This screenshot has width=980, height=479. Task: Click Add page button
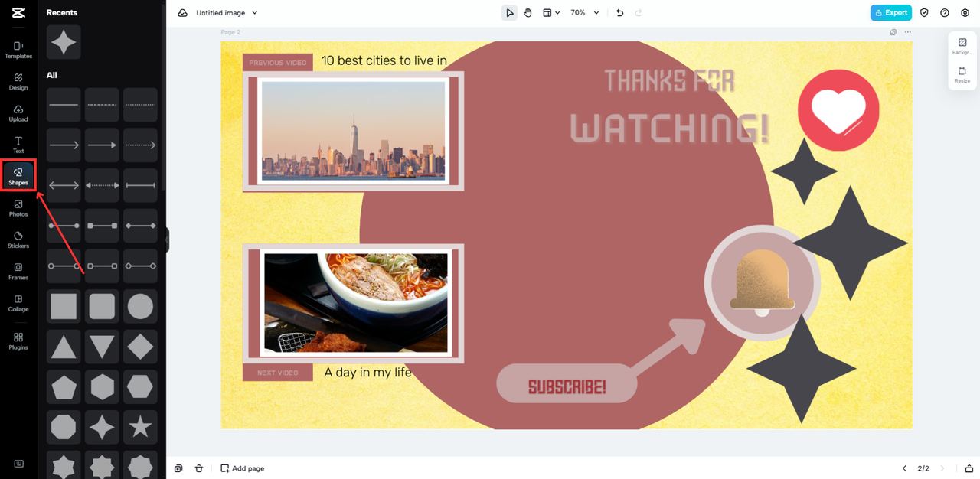242,468
